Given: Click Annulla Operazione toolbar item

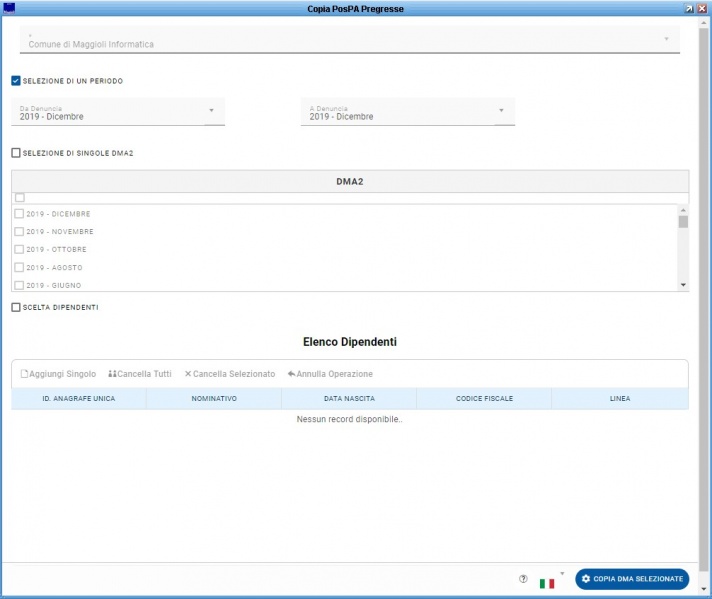Looking at the screenshot, I should [x=330, y=374].
